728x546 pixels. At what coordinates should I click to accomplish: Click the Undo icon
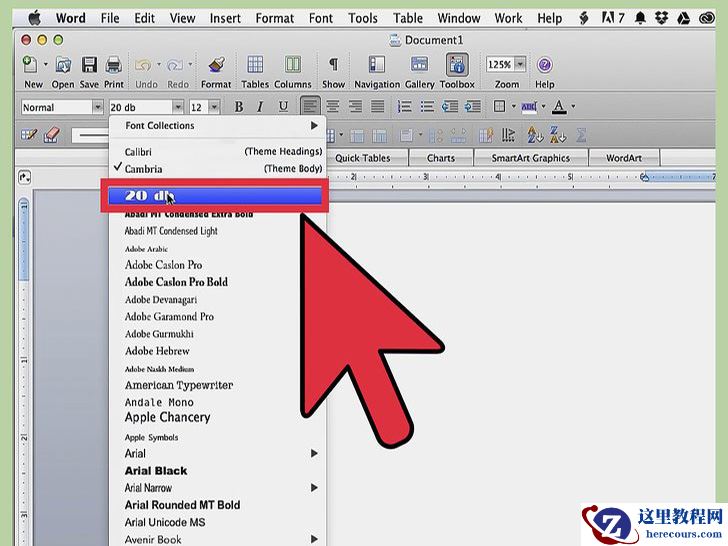coord(143,65)
